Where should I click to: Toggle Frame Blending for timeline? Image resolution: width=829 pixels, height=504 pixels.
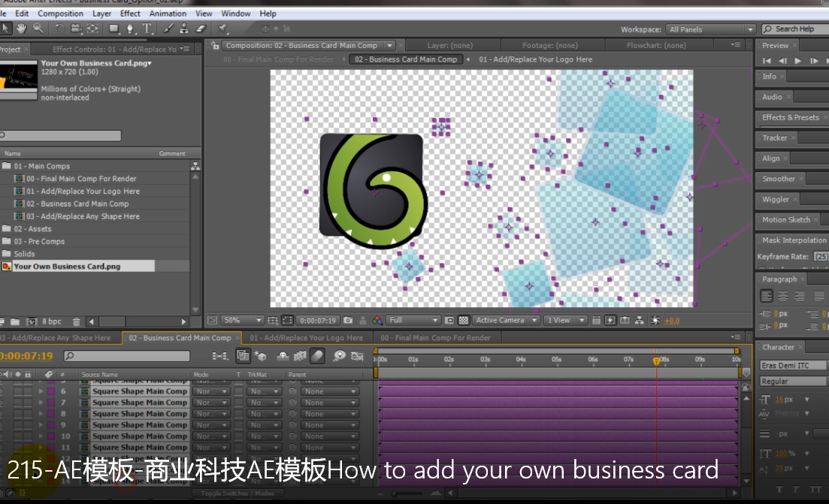tap(300, 356)
